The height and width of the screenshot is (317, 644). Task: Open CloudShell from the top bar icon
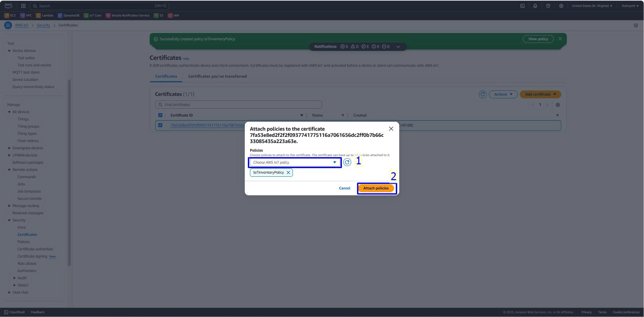(522, 6)
